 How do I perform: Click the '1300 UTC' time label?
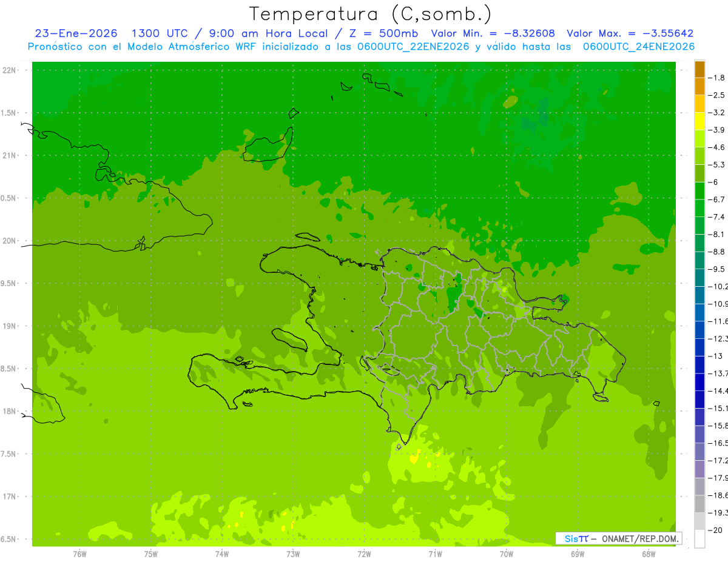[x=160, y=33]
